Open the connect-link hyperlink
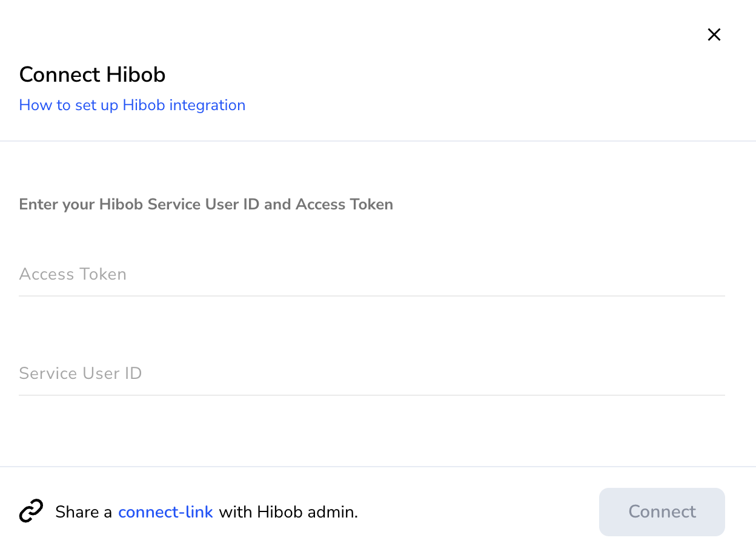Image resolution: width=756 pixels, height=552 pixels. (165, 512)
